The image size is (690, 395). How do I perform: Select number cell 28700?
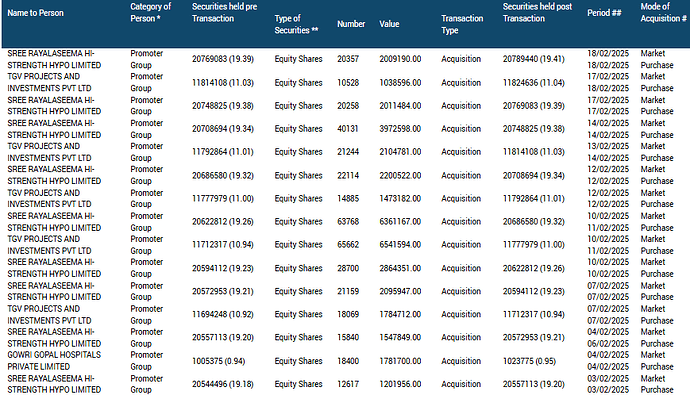pyautogui.click(x=348, y=268)
